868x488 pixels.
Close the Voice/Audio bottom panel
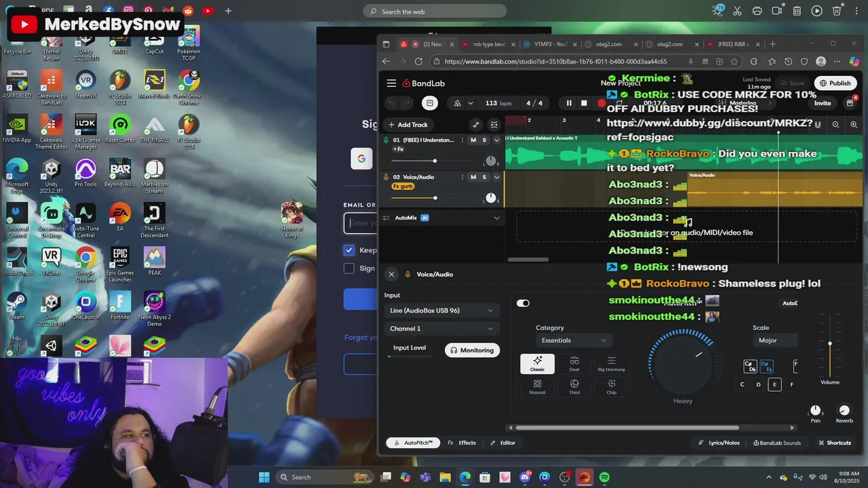[391, 274]
